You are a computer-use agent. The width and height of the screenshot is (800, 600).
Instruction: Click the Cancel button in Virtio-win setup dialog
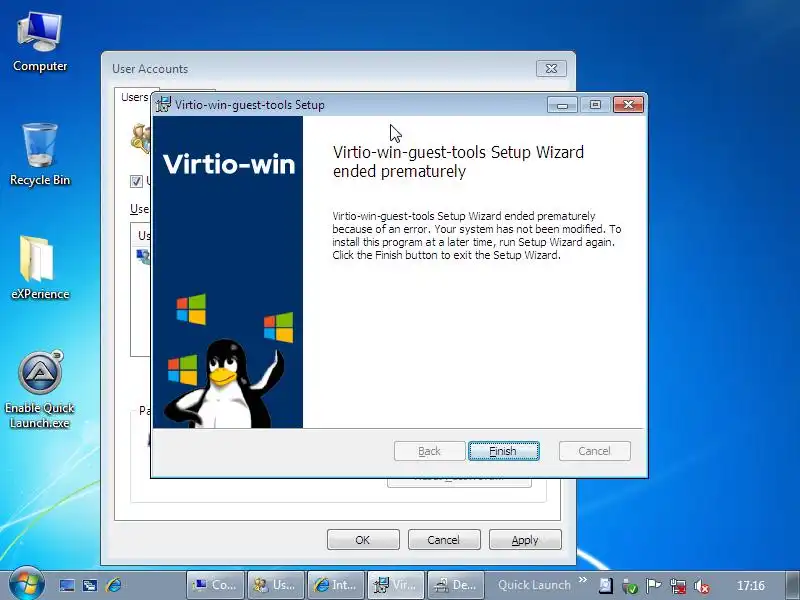(594, 451)
